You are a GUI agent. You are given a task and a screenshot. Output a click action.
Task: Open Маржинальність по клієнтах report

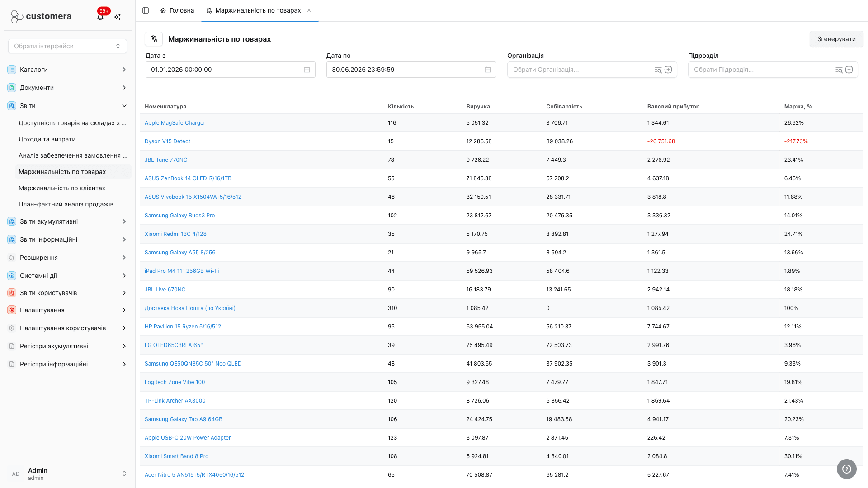click(x=62, y=188)
